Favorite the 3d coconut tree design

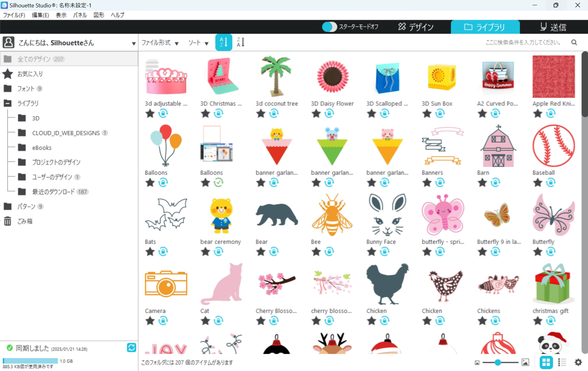tap(261, 114)
